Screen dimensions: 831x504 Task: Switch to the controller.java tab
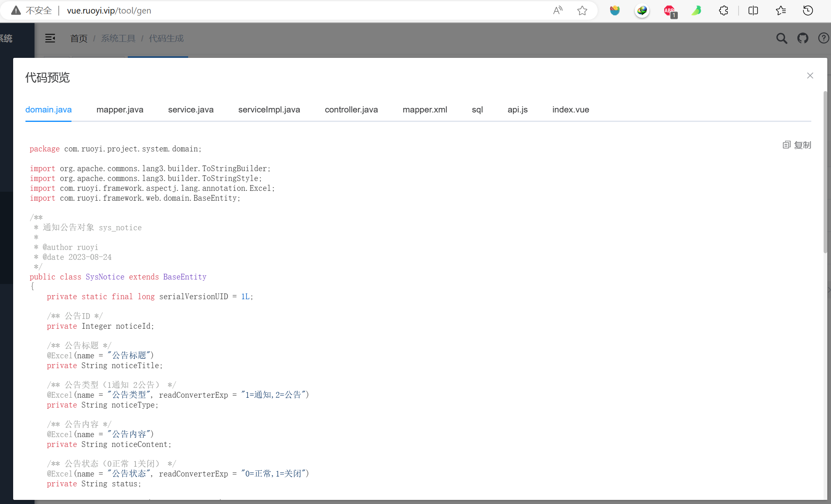351,110
